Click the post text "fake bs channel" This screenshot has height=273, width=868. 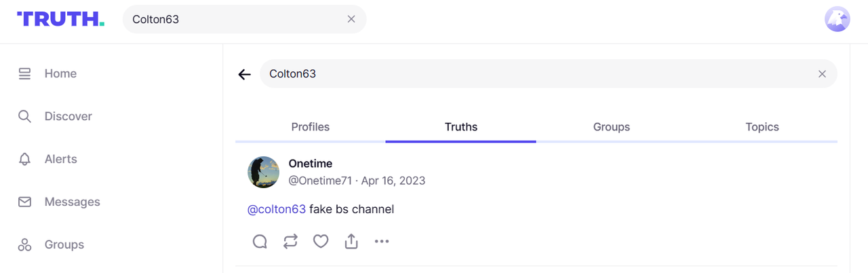pos(352,209)
